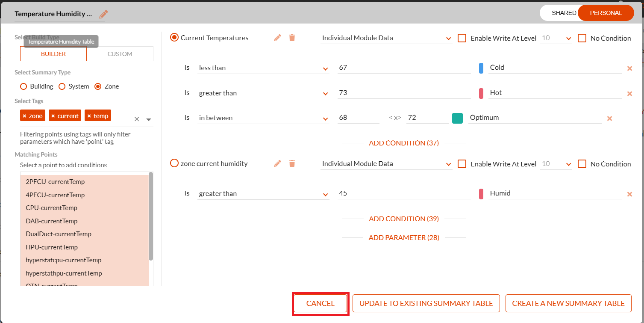Select DualDuct-currentTemp point
Screen dimensions: 644x323
[x=85, y=234]
